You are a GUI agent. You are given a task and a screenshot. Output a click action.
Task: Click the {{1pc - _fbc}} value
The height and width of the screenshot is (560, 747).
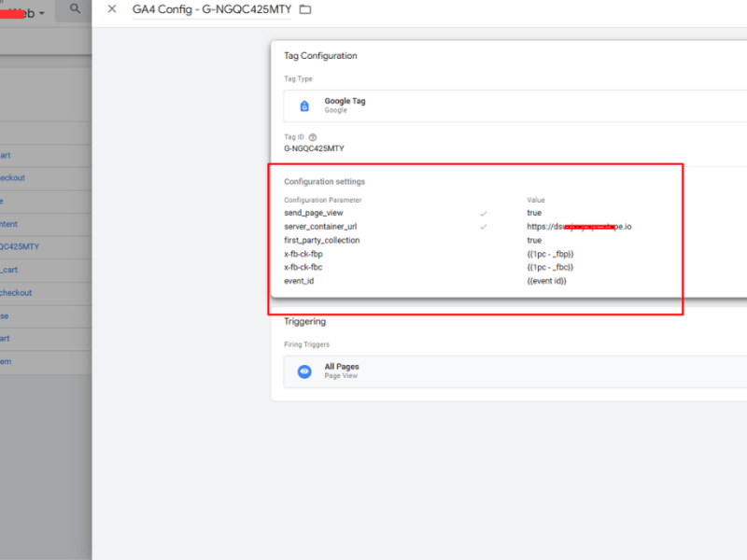pos(550,267)
